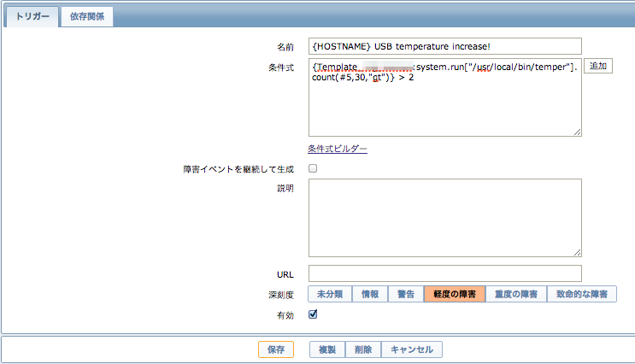Open the 依存関係 tab
The width and height of the screenshot is (635, 364).
tap(86, 16)
